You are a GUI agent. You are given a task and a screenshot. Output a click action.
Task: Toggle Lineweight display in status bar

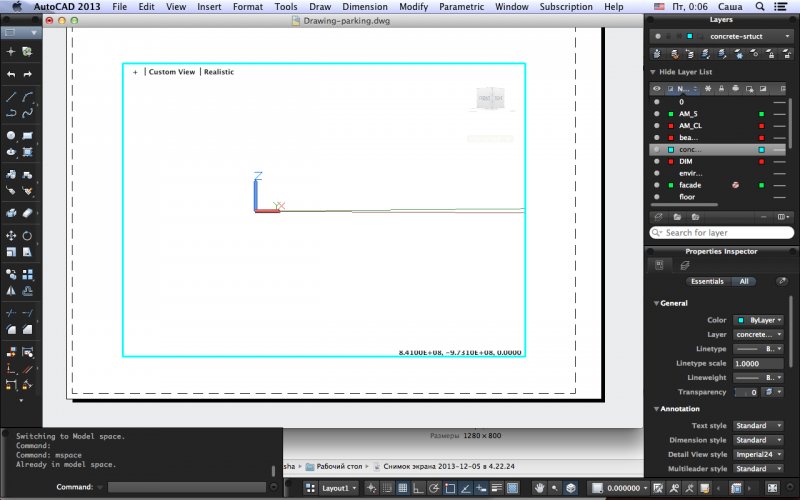click(x=496, y=488)
